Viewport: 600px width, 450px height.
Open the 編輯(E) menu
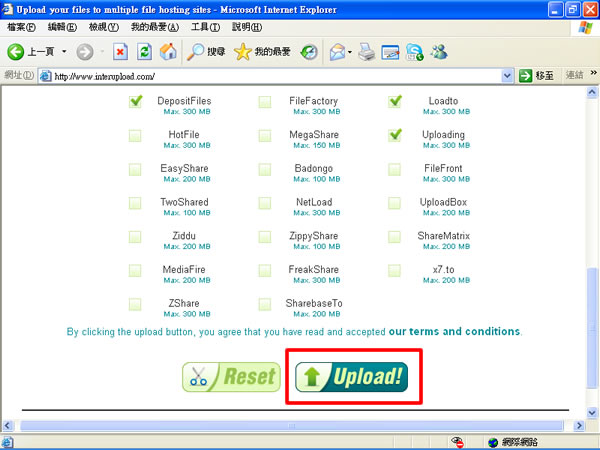(x=62, y=27)
